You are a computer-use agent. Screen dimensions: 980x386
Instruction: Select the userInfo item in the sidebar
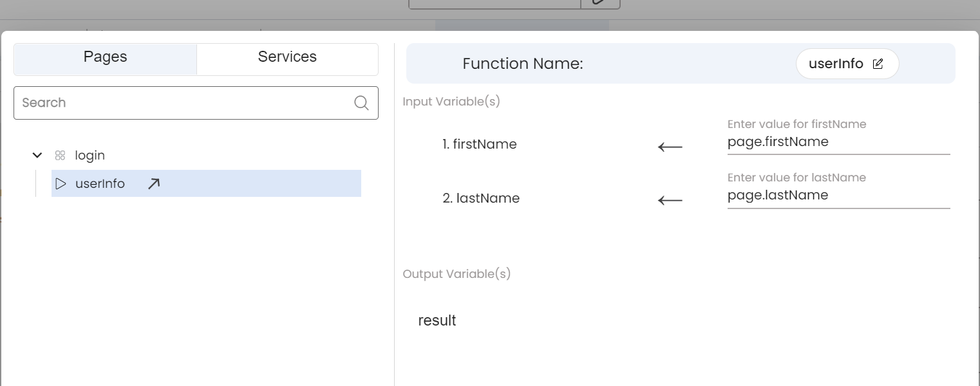tap(100, 183)
